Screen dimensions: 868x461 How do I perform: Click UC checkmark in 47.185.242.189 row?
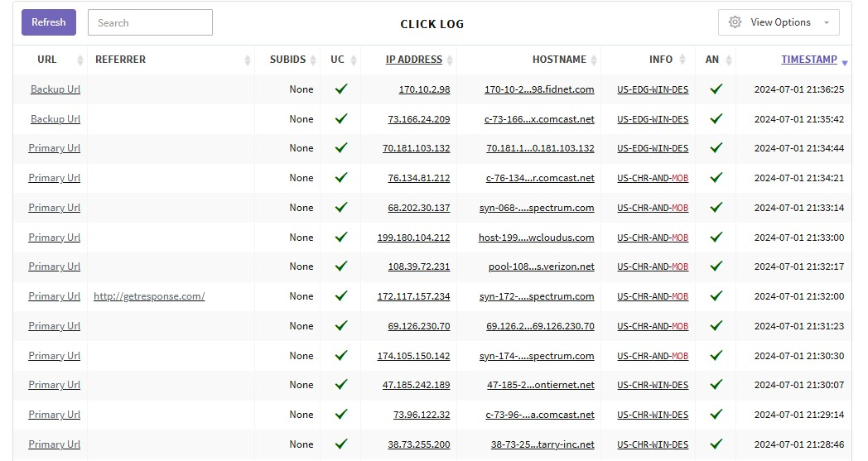(x=341, y=384)
